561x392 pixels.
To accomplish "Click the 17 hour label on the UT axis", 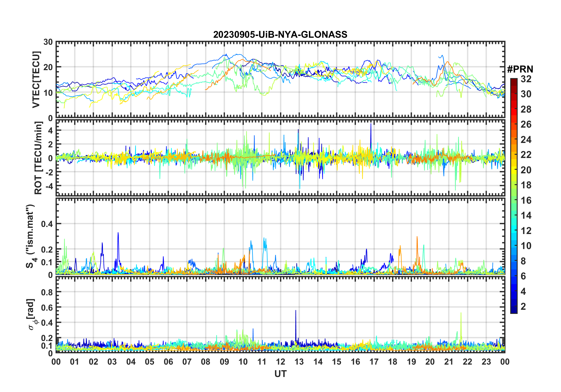I will (374, 362).
